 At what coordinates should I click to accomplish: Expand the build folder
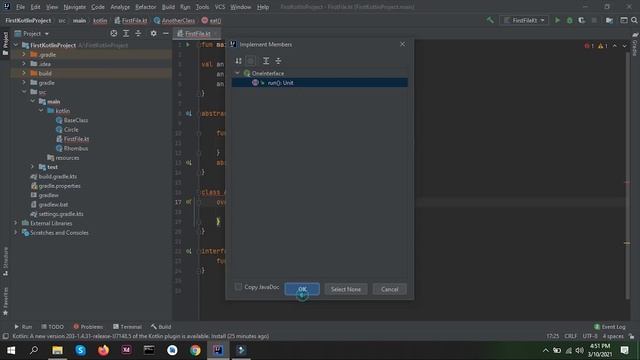coord(24,73)
